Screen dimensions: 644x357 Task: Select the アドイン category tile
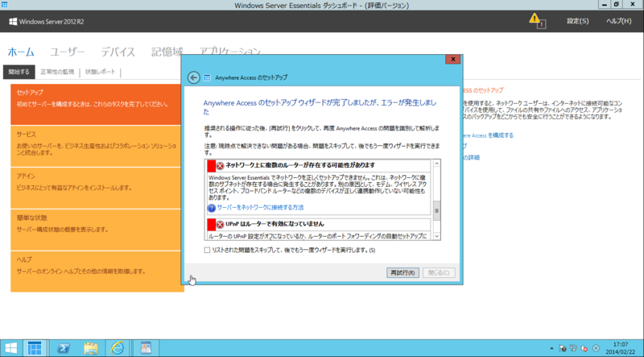(x=96, y=188)
